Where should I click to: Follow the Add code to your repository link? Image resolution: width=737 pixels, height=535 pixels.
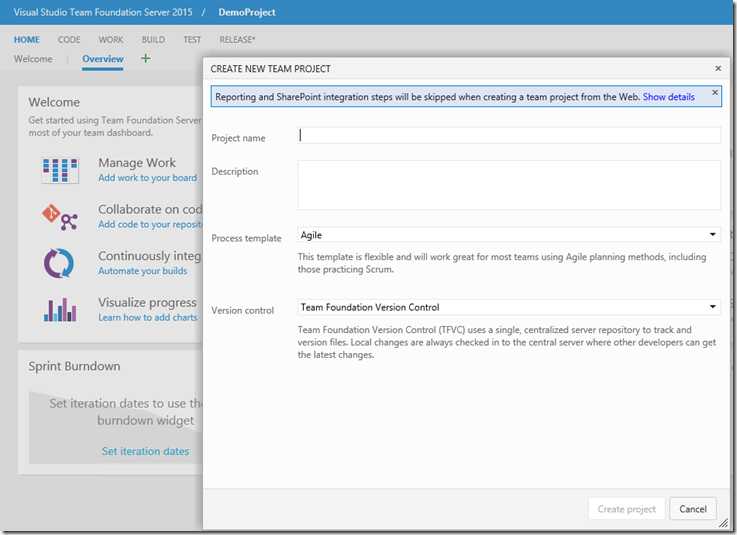(x=150, y=225)
